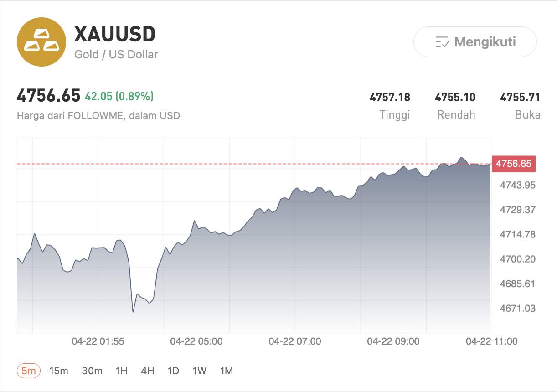Viewport: 557px width, 392px height.
Task: Select the 1H timeframe
Action: 121,371
